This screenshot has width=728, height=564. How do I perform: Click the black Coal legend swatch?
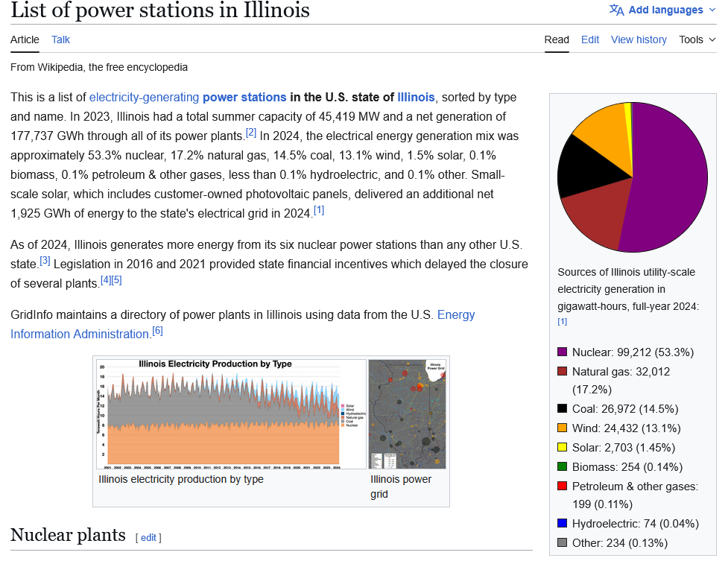coord(563,408)
